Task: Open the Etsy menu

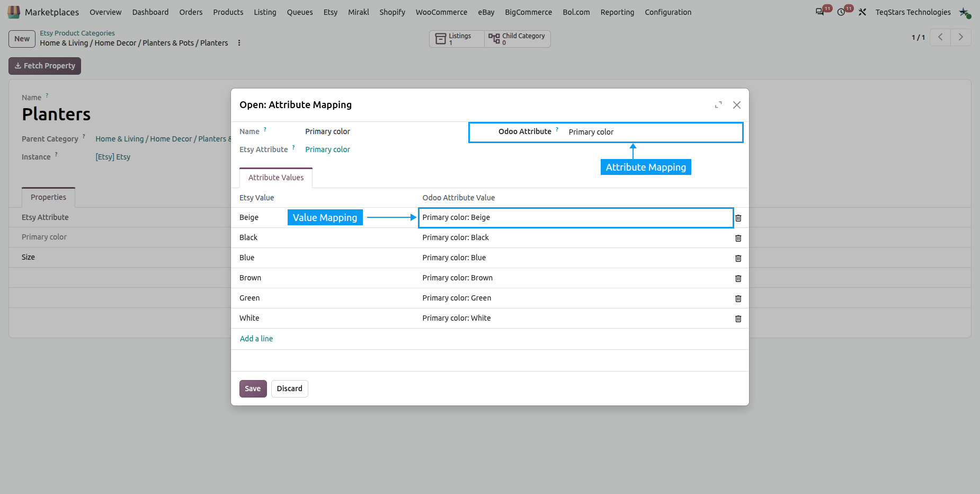Action: point(331,12)
